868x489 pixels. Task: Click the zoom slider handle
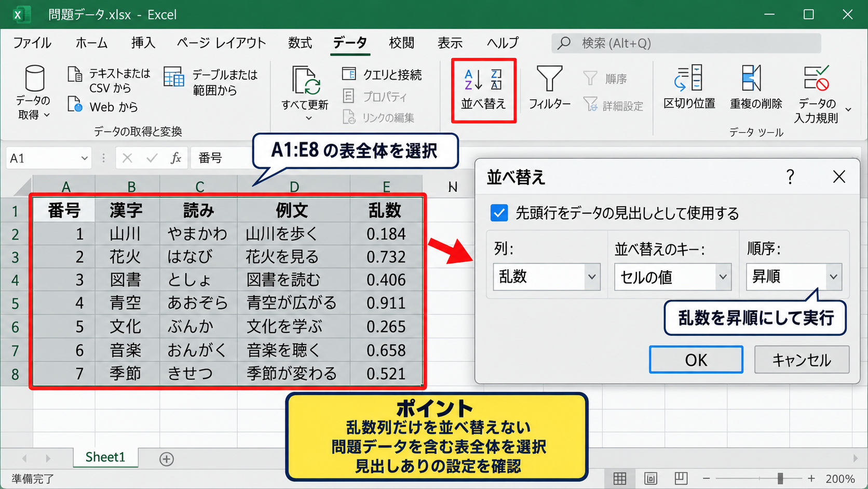780,478
